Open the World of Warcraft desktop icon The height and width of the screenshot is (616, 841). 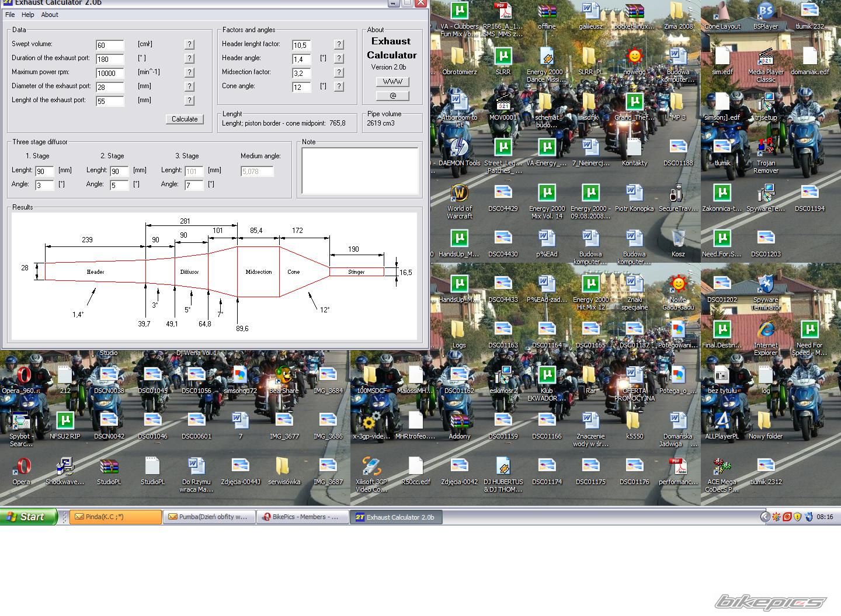coord(460,194)
